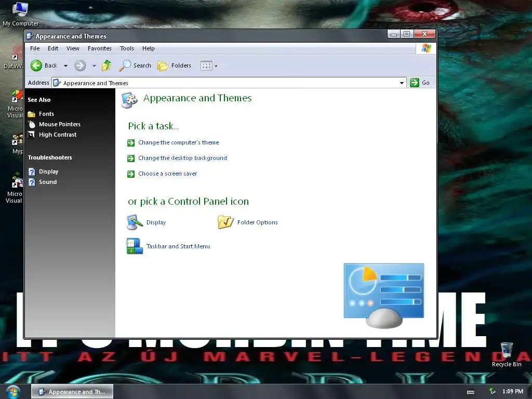
Task: Open the Start orb button
Action: pos(13,392)
